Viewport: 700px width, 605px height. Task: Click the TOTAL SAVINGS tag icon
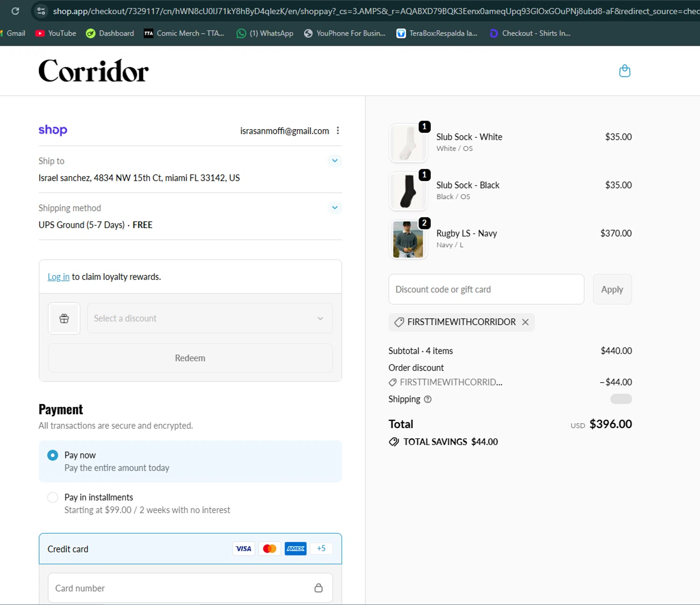click(394, 442)
